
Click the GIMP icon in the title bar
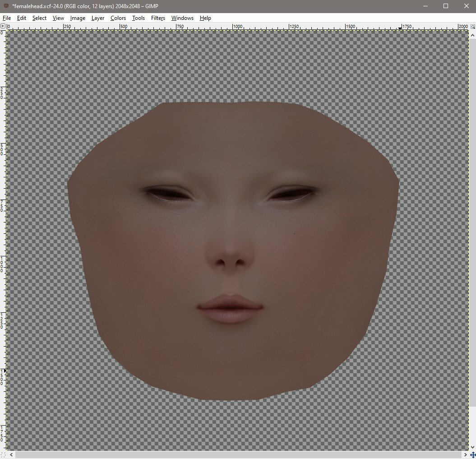click(x=6, y=6)
